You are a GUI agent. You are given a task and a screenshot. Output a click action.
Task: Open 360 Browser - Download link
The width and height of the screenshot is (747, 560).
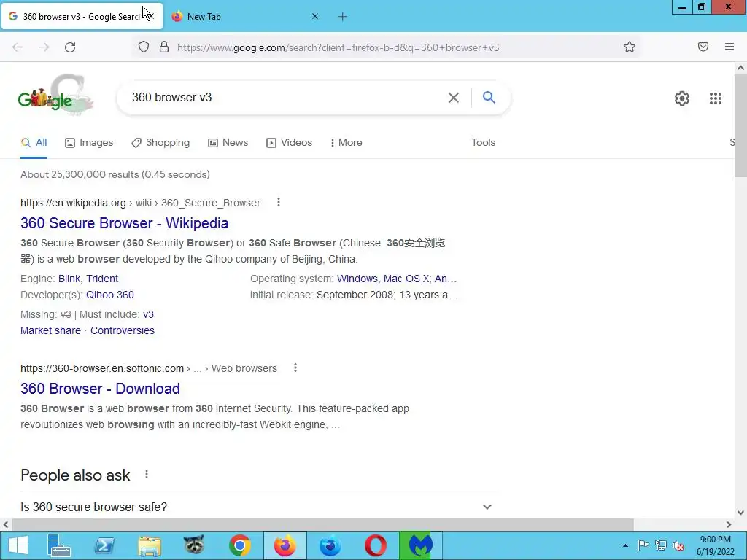point(100,388)
